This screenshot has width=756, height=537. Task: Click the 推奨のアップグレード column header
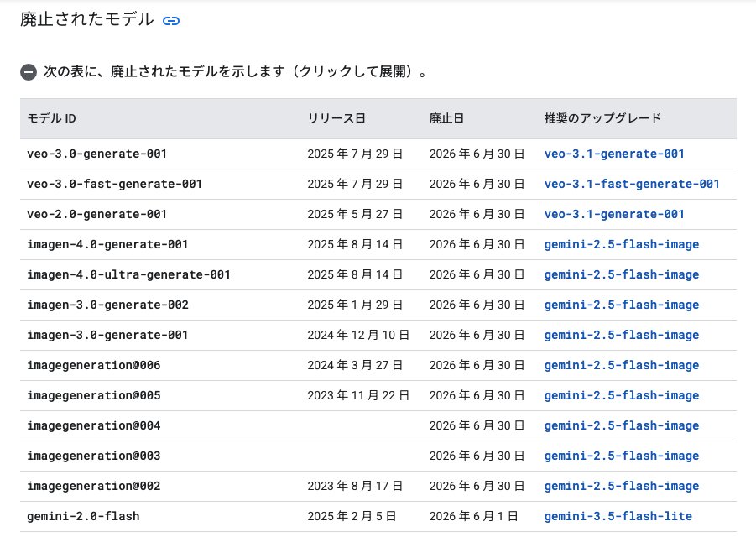602,118
